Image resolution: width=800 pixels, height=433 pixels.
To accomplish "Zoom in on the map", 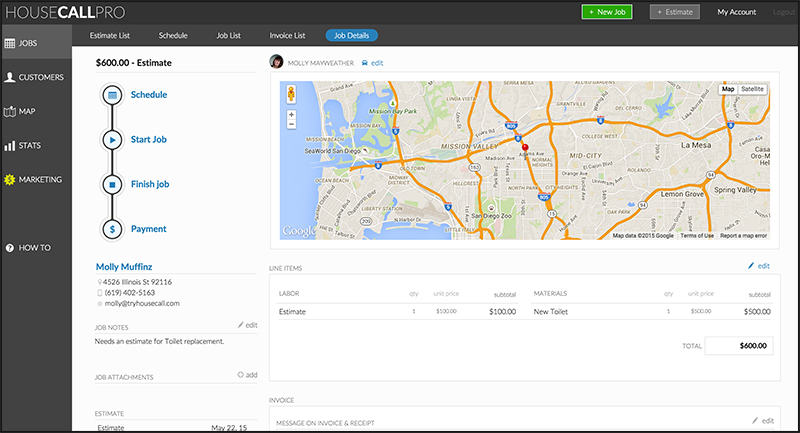I will [x=291, y=115].
